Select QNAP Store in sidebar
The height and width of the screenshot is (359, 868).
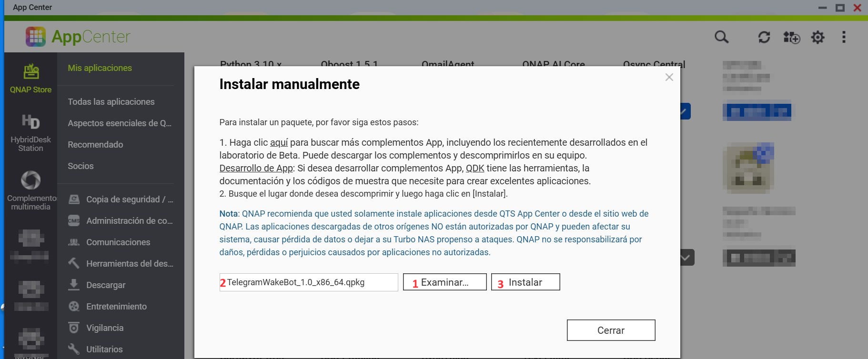30,79
